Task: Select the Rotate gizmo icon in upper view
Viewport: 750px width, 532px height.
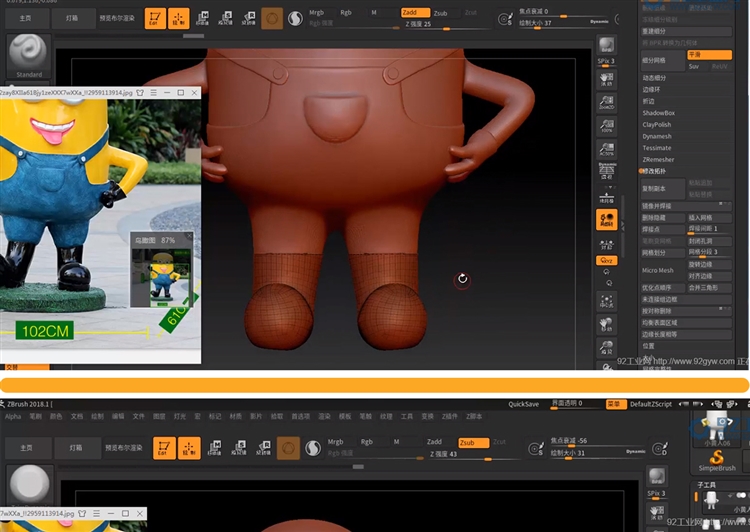Action: click(248, 18)
